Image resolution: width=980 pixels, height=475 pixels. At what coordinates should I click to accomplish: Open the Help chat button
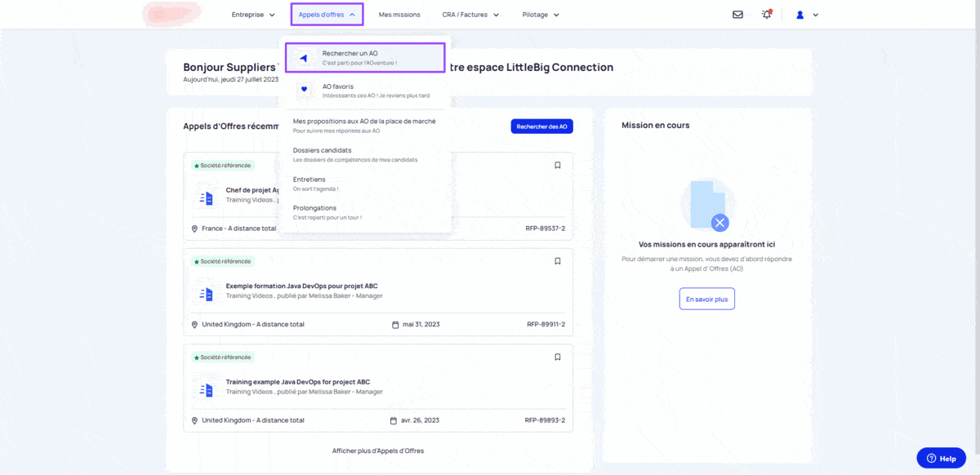coord(942,459)
